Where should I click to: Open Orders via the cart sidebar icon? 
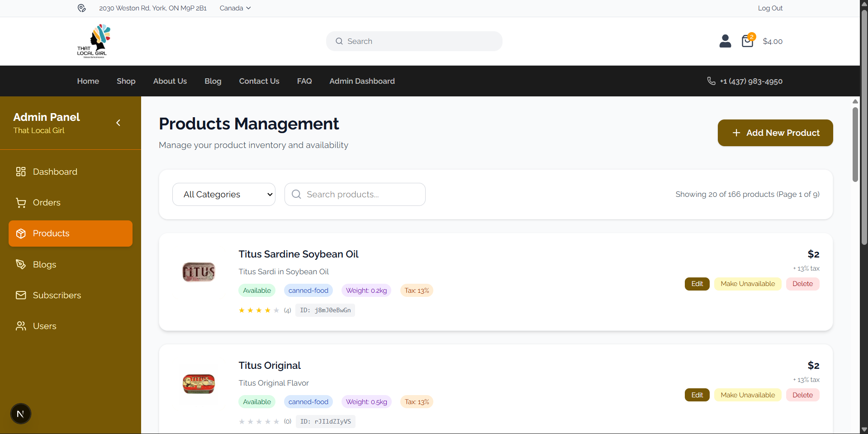[x=21, y=202]
